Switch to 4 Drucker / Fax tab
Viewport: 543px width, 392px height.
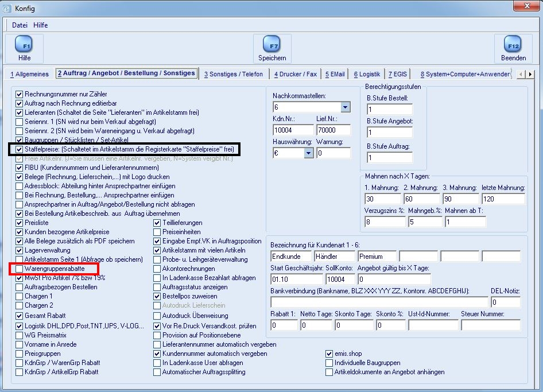click(296, 74)
